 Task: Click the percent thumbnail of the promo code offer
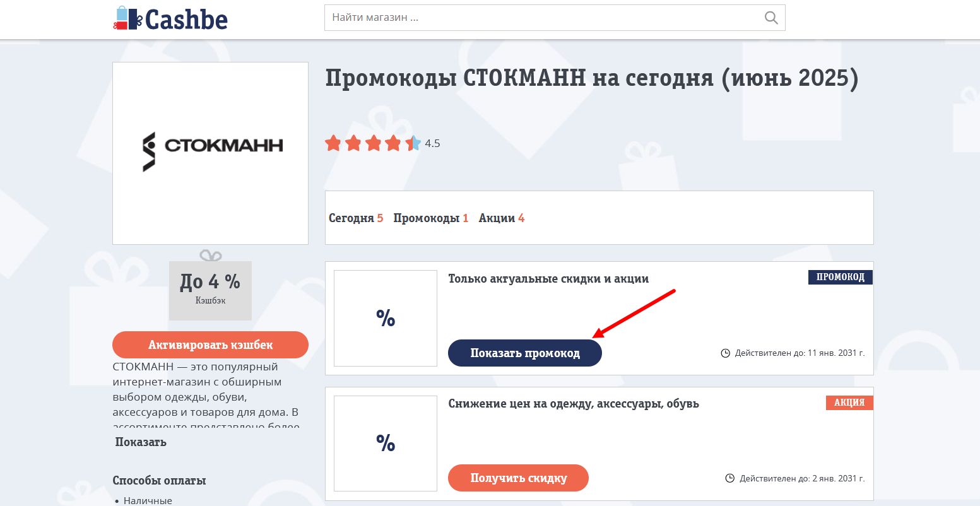[386, 318]
